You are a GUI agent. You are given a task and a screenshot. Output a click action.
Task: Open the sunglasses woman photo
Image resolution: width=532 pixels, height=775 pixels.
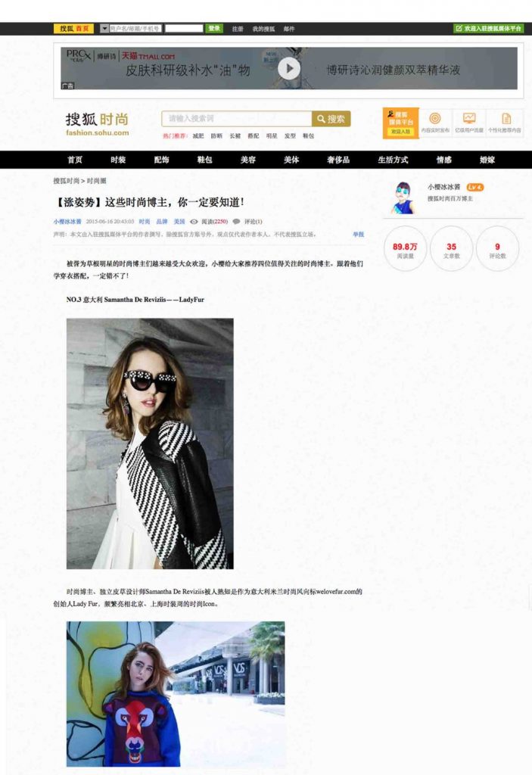pos(150,443)
